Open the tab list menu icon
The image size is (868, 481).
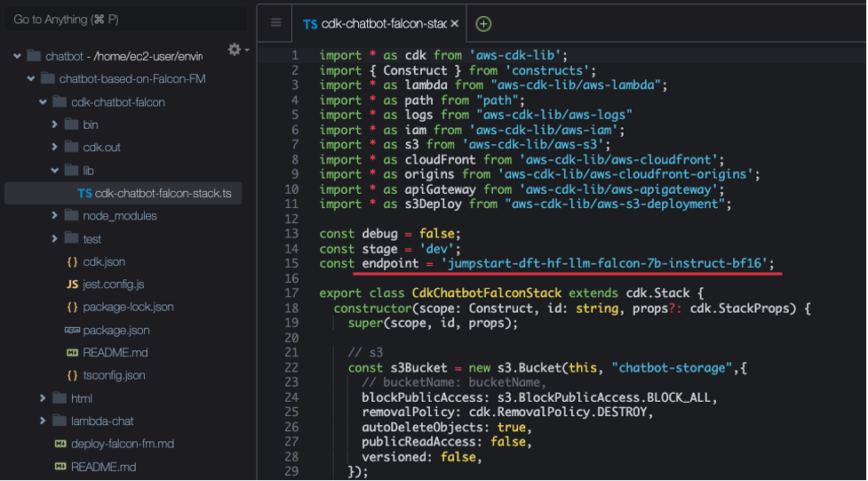[275, 23]
